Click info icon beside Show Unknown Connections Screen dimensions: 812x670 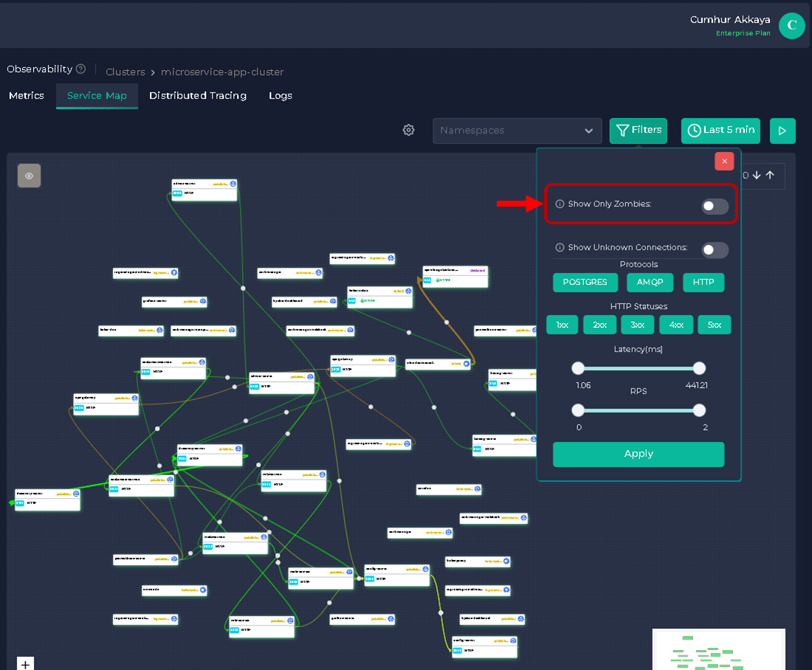[x=560, y=248]
